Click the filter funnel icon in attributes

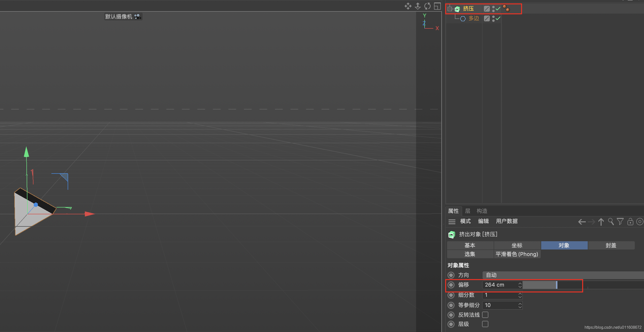point(620,222)
